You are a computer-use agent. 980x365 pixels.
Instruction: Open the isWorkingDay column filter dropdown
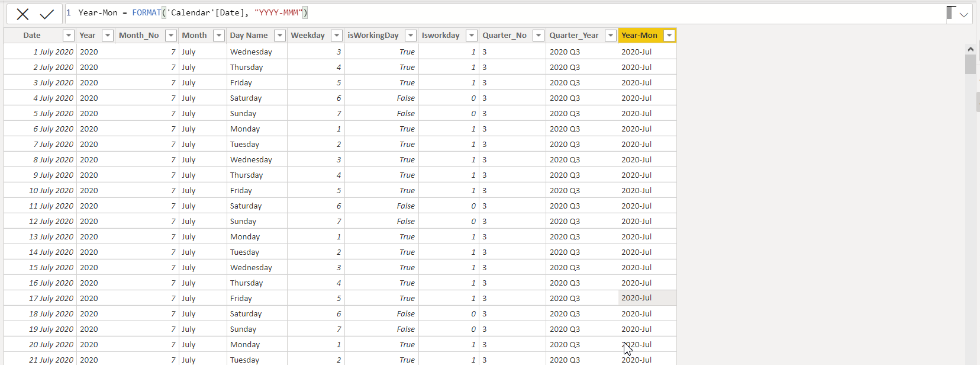(411, 36)
